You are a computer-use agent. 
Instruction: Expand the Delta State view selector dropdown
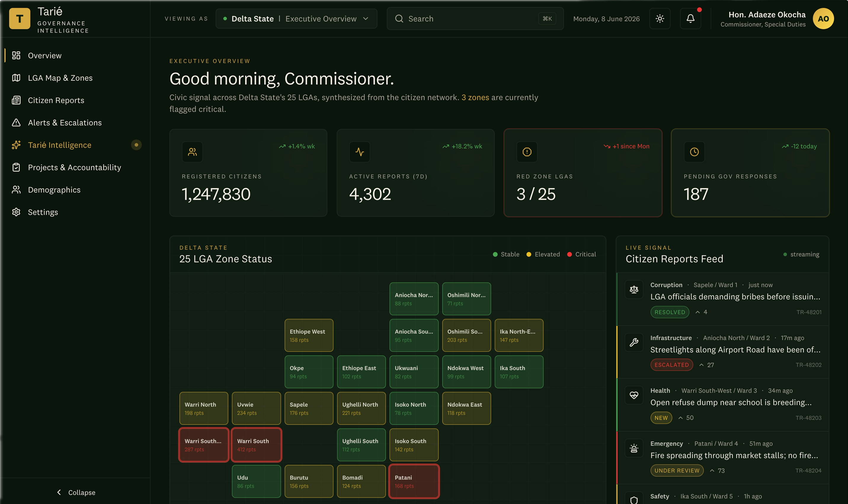296,19
